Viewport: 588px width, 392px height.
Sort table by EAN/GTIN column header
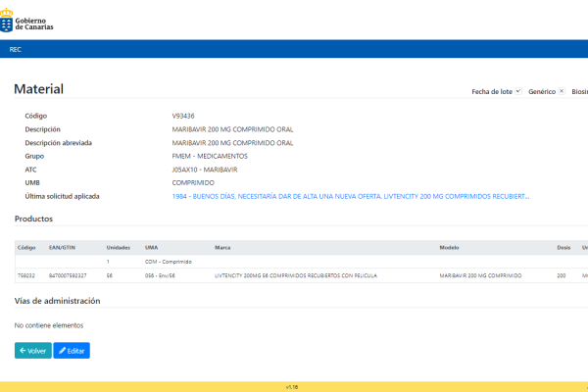click(x=62, y=247)
